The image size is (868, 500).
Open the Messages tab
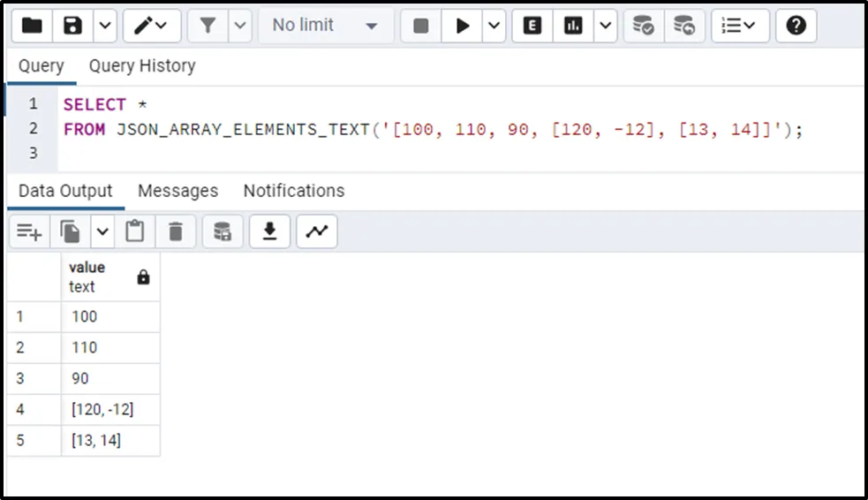[177, 191]
